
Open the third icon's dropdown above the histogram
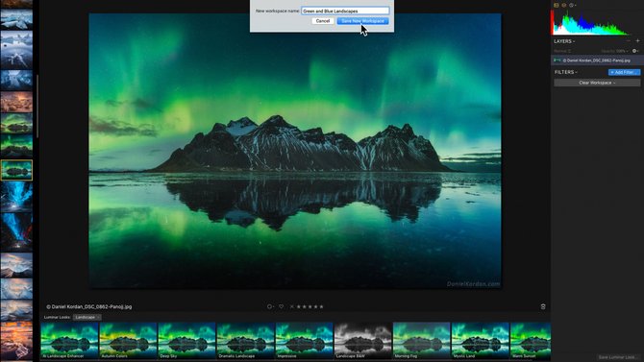[x=572, y=6]
